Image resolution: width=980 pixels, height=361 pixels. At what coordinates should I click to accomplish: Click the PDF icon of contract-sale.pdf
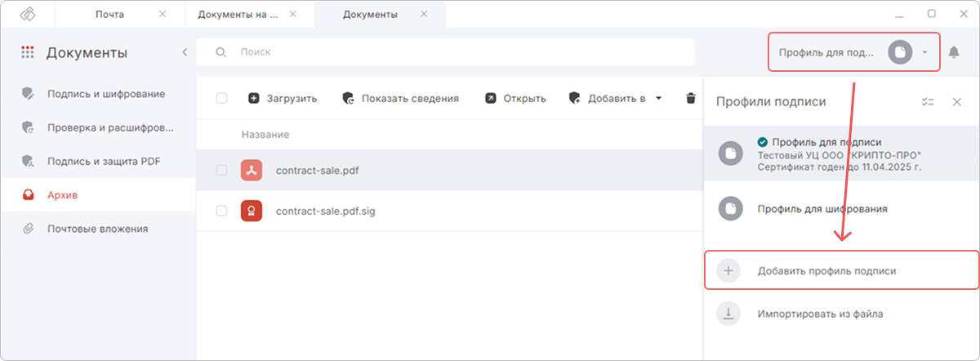tap(252, 171)
